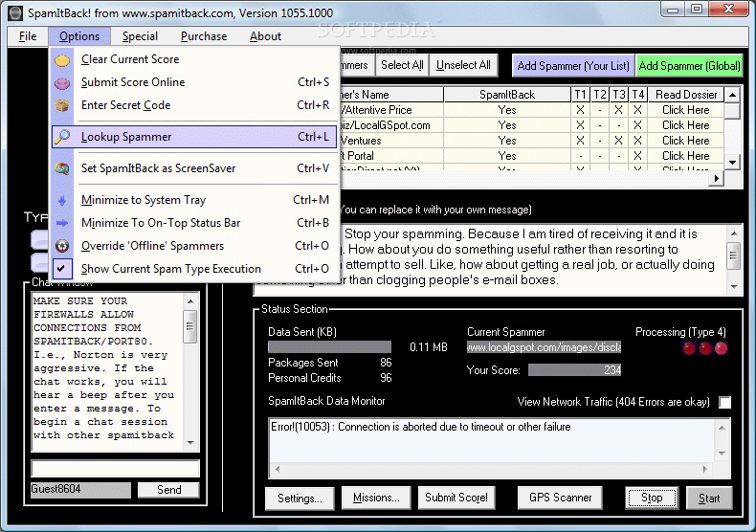This screenshot has height=532, width=756.
Task: Select Lookup Spammer menu entry
Action: tap(195, 137)
